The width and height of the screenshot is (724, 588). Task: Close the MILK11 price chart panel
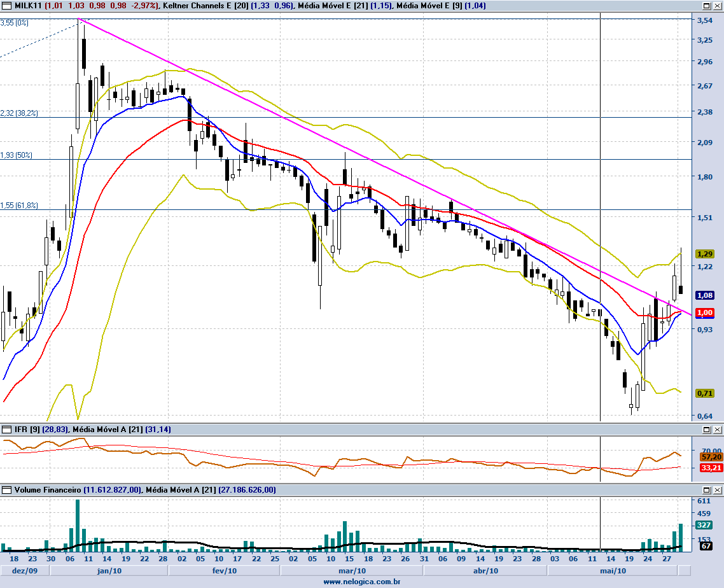pyautogui.click(x=718, y=6)
